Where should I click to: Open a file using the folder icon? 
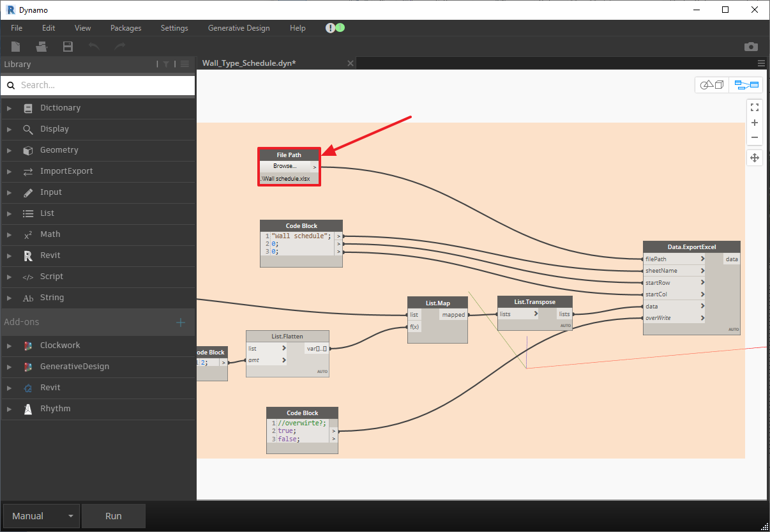click(x=42, y=47)
